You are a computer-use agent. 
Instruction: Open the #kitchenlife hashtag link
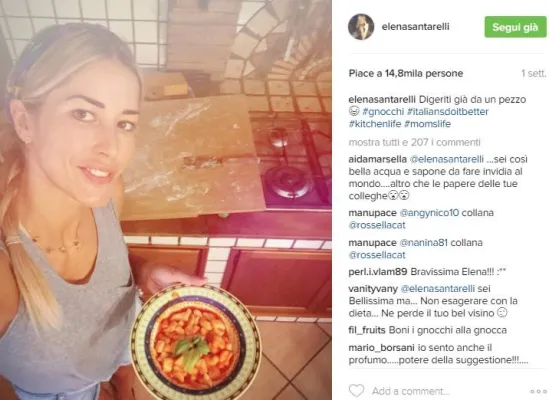(x=375, y=124)
